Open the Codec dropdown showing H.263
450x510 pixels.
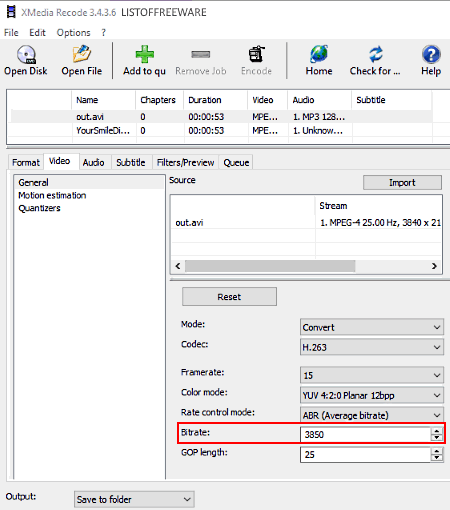point(372,347)
